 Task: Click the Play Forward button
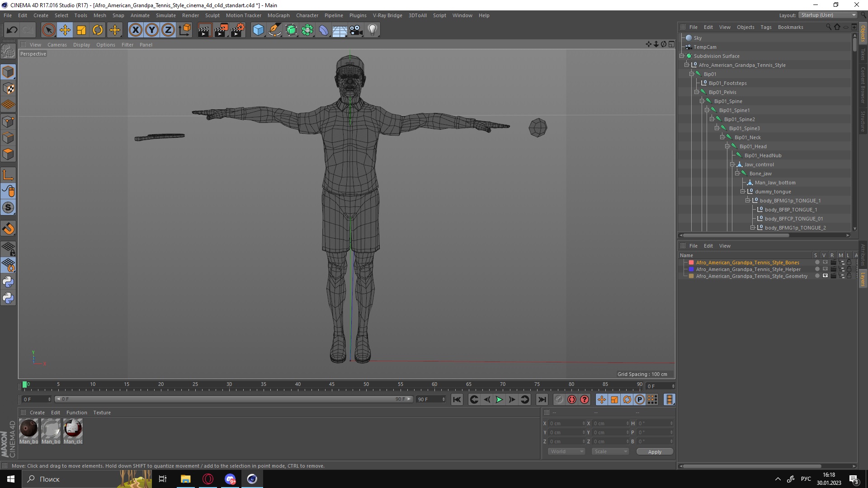point(499,399)
